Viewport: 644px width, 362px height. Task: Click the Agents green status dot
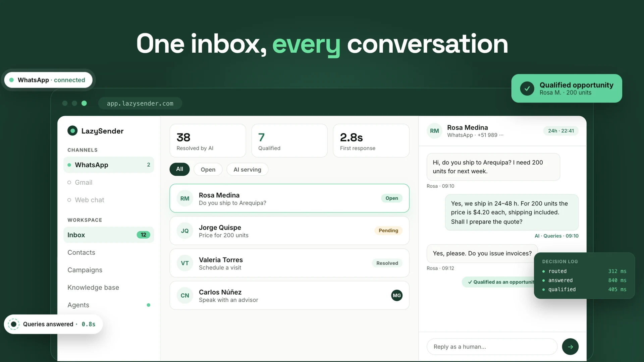[x=149, y=305]
